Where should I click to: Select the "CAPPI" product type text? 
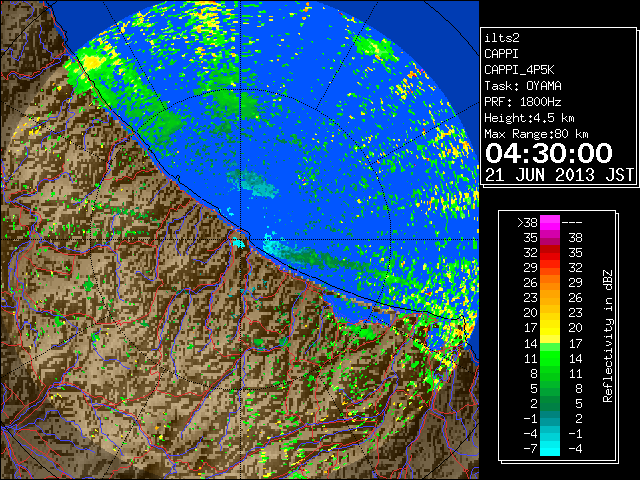tap(501, 54)
